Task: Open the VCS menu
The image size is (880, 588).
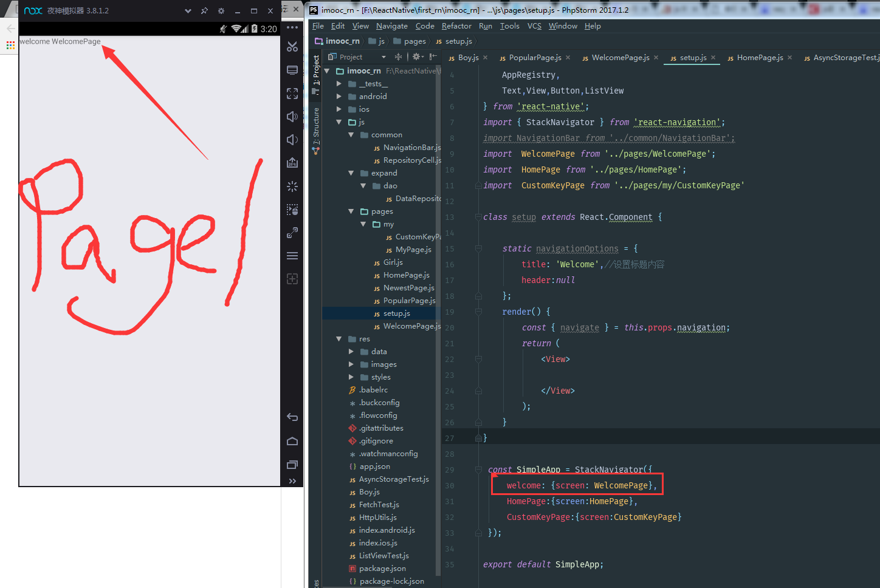Action: 534,26
